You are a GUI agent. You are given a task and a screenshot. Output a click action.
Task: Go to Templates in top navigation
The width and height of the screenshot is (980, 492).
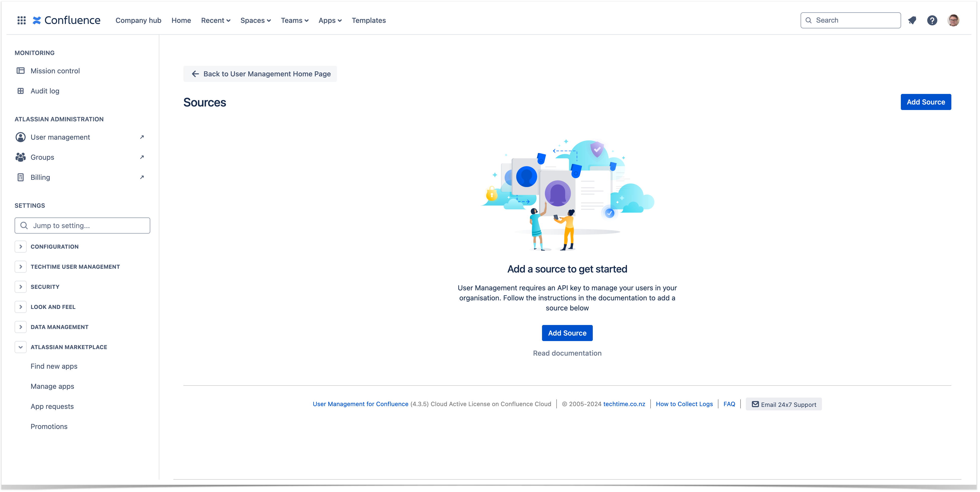(368, 20)
